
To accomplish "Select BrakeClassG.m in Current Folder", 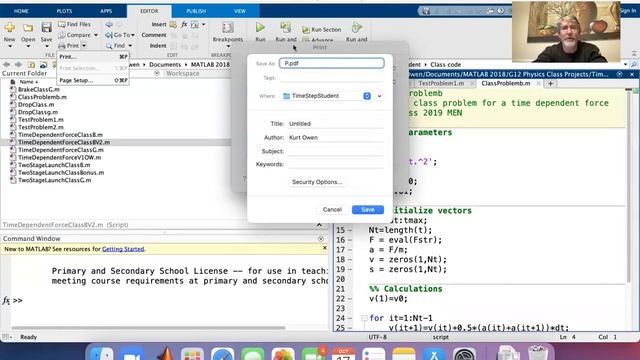I will tap(39, 89).
